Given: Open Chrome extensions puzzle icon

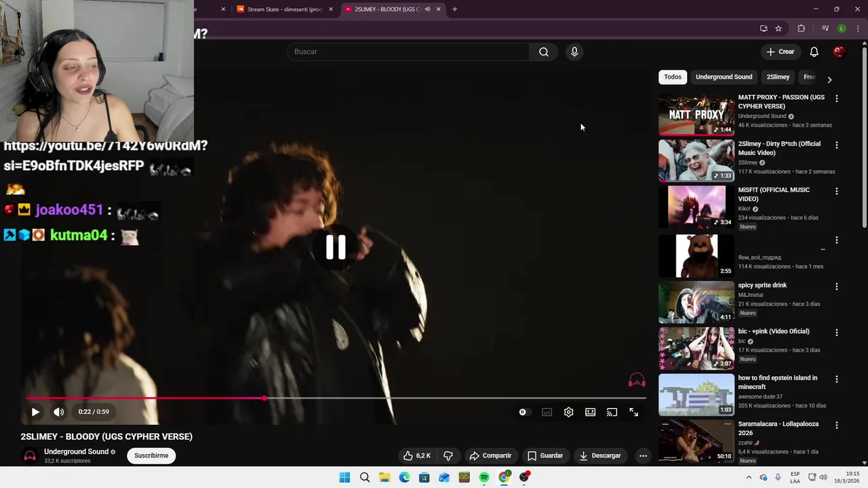Looking at the screenshot, I should pyautogui.click(x=801, y=28).
